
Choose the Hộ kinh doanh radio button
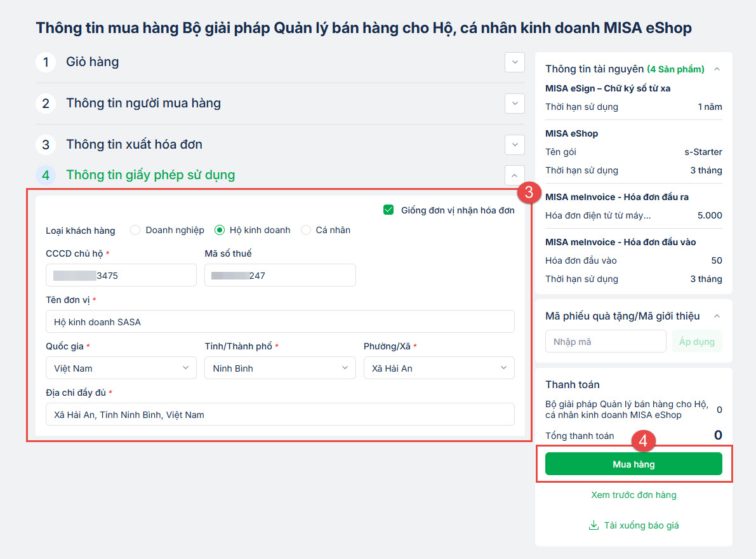pyautogui.click(x=220, y=230)
